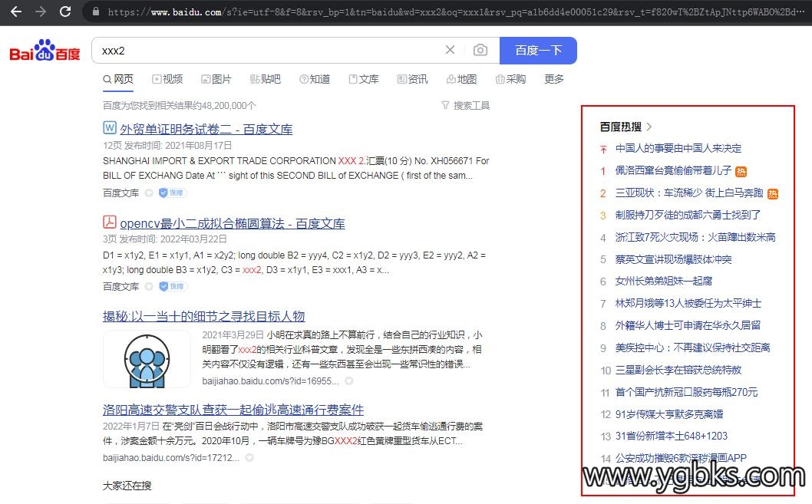Click the 百度一下 search button
Screen dimensions: 812x504
click(x=538, y=50)
